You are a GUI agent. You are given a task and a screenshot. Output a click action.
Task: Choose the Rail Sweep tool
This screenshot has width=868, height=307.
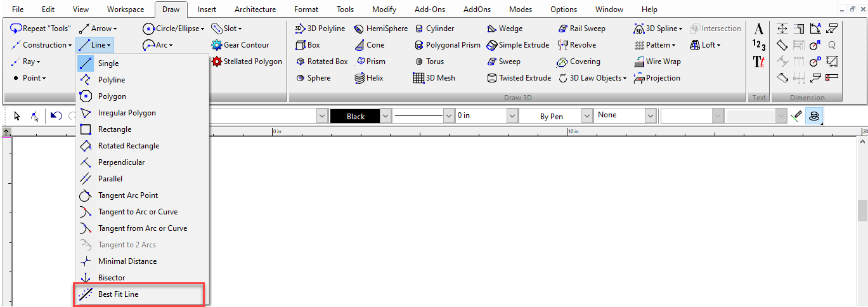pos(582,29)
